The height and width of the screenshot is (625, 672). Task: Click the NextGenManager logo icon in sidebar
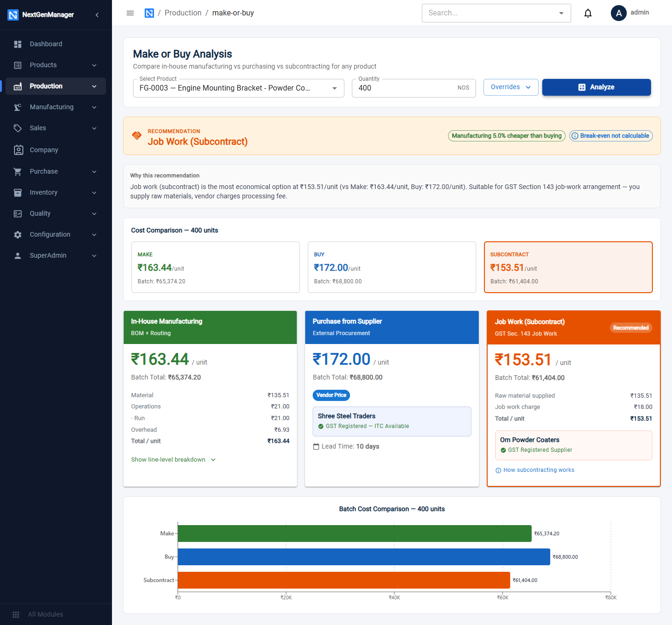(13, 15)
